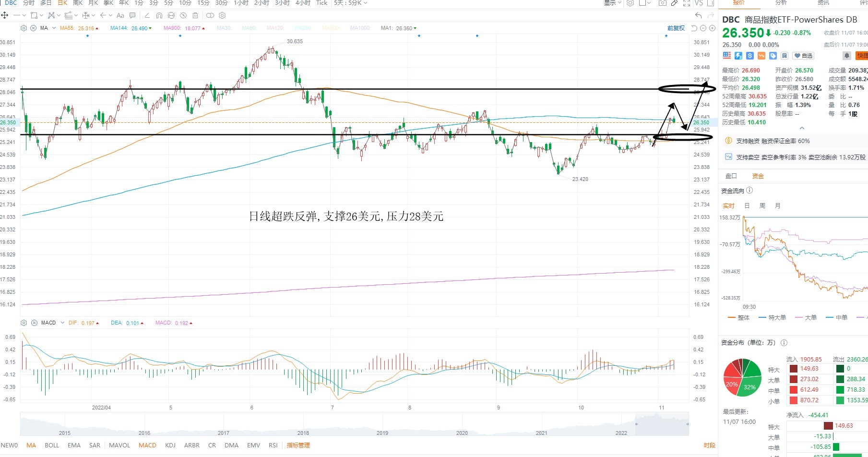Image resolution: width=868 pixels, height=457 pixels.
Task: Zoom in the chart with the plus icon
Action: tap(712, 28)
